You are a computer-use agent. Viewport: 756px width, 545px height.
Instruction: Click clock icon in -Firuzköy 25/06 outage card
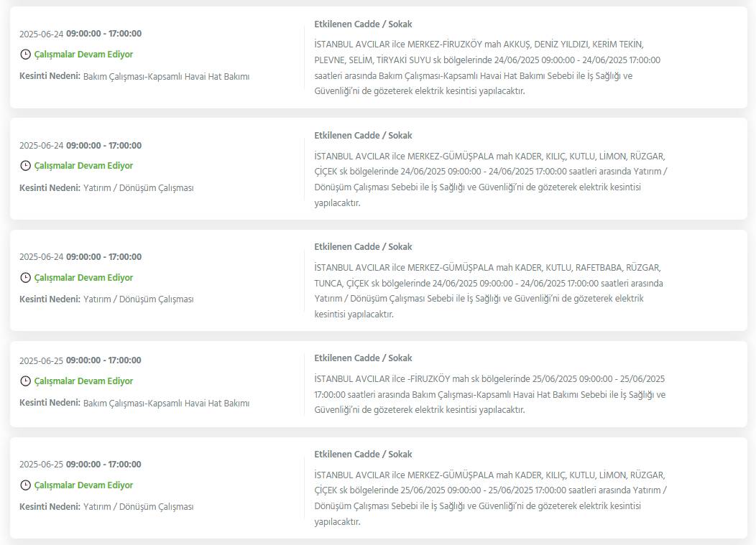pos(26,381)
